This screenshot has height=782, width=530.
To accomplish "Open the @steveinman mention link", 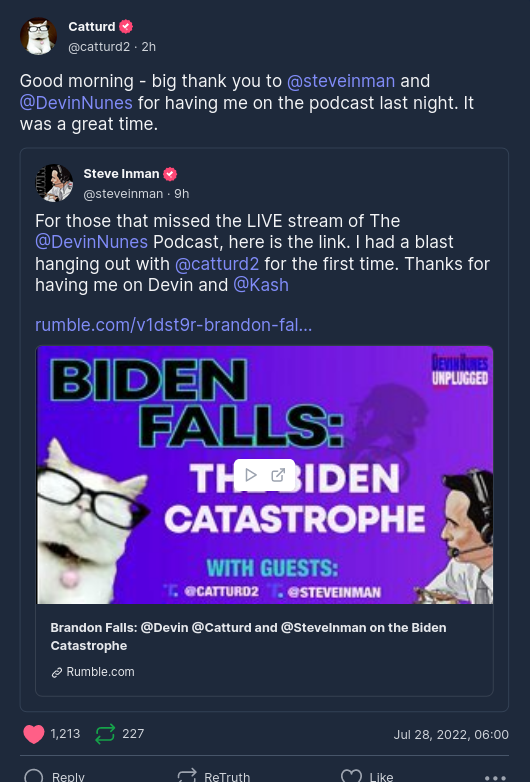I will (x=341, y=81).
